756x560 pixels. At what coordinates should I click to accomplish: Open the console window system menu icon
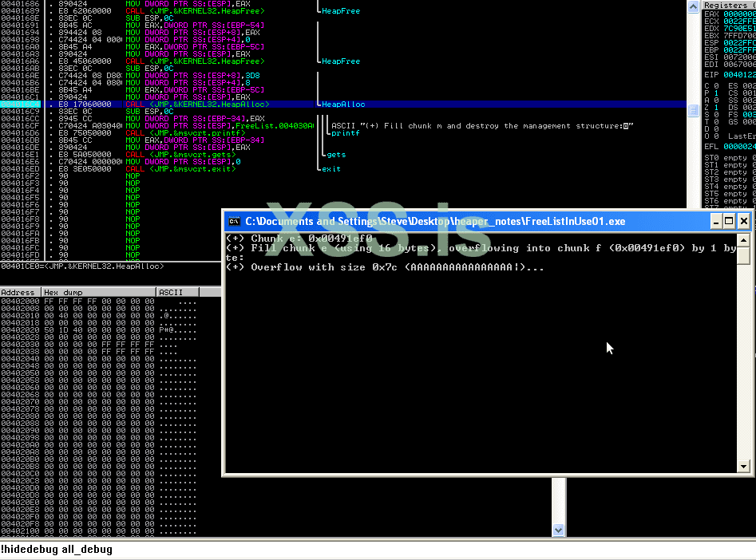[x=235, y=221]
